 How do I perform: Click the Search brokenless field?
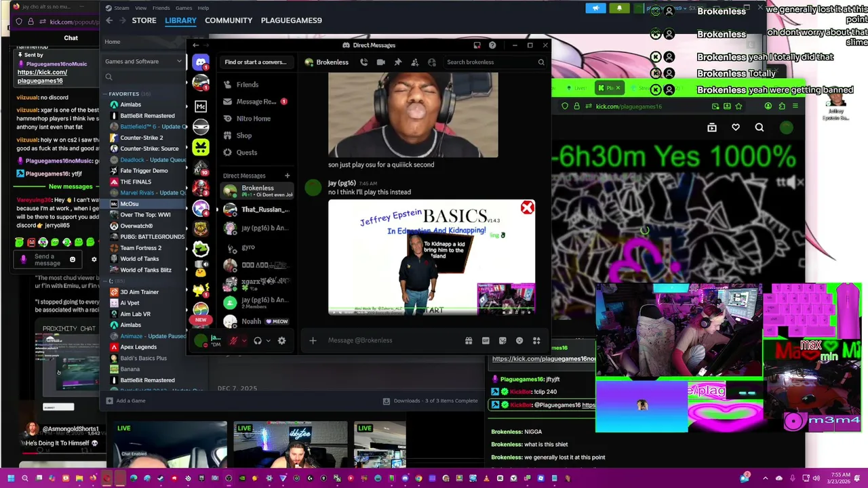[x=495, y=62]
